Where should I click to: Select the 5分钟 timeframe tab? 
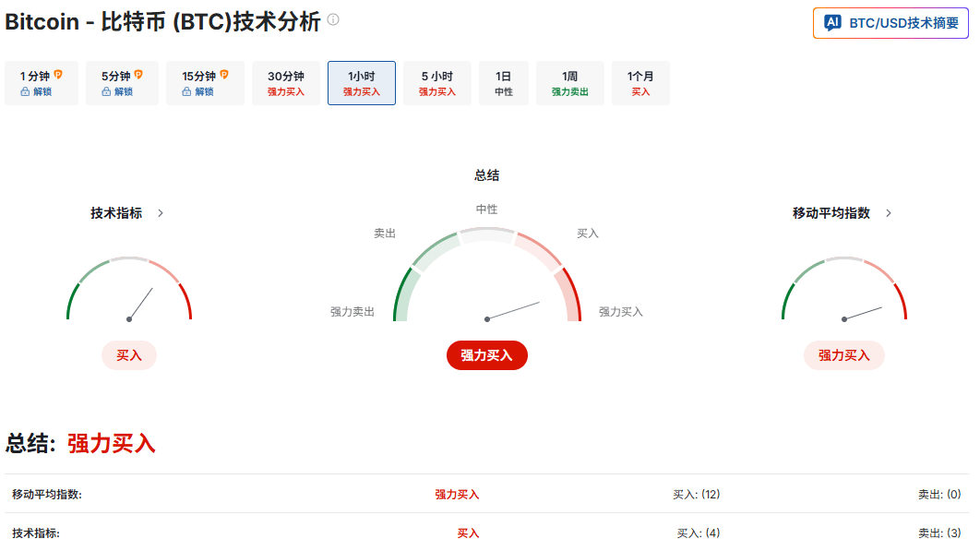tap(122, 82)
